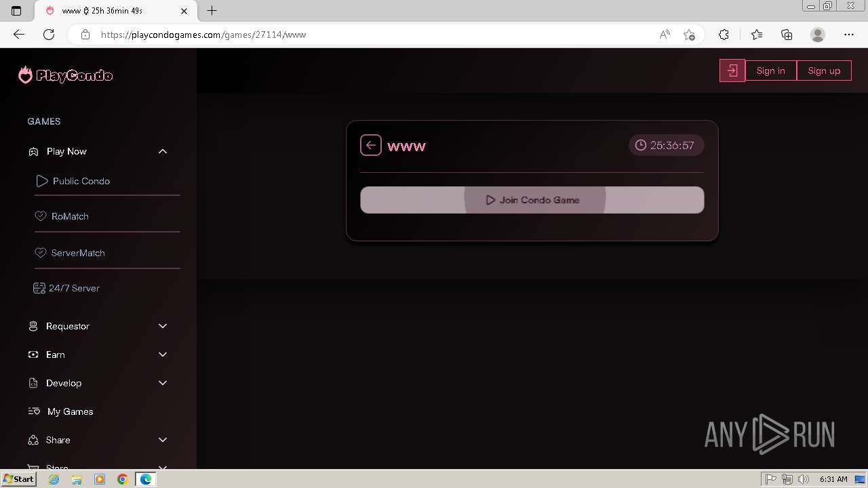Go back using the arrow beside www
Viewport: 868px width, 488px height.
[x=371, y=145]
